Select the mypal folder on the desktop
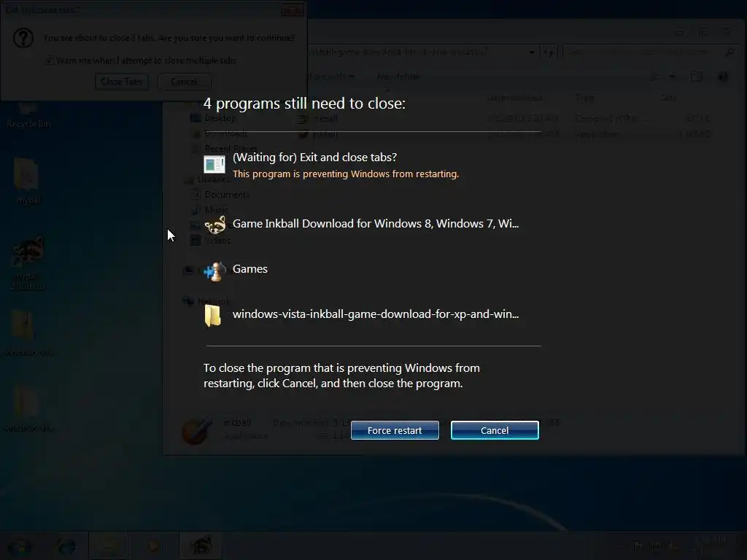Screen dimensions: 747x560 point(28,181)
